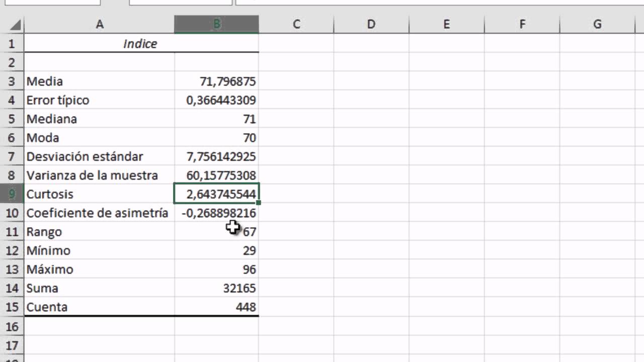Image resolution: width=644 pixels, height=362 pixels.
Task: Click the 'Mediana' label cell
Action: pos(99,119)
